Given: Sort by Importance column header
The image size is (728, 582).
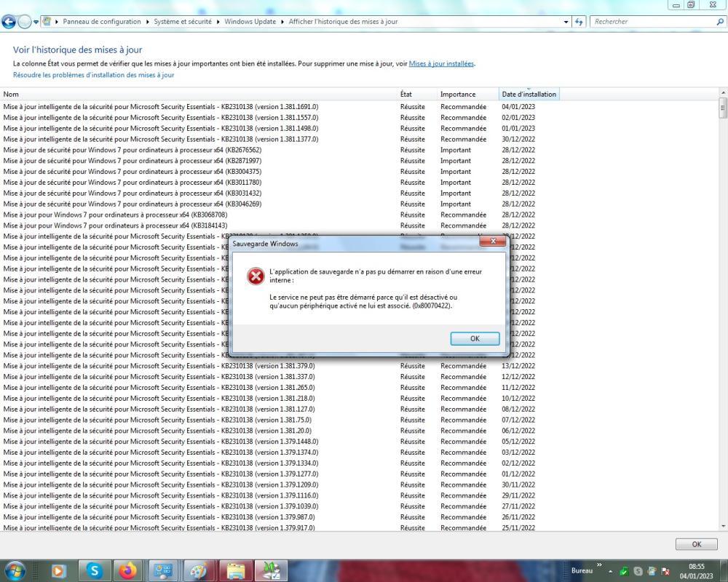Looking at the screenshot, I should coord(467,95).
